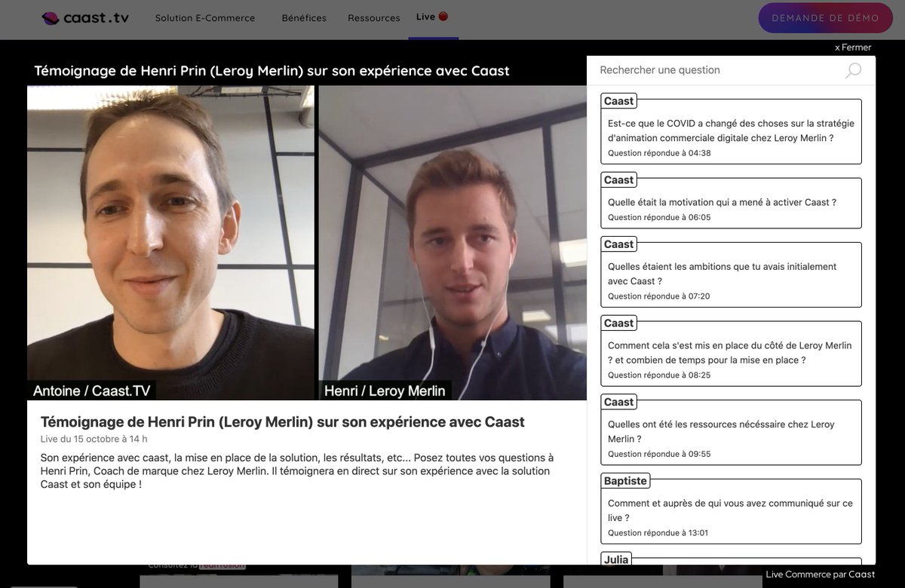Click timestamp Question répondue à 06:05
The height and width of the screenshot is (588, 905).
tap(659, 217)
